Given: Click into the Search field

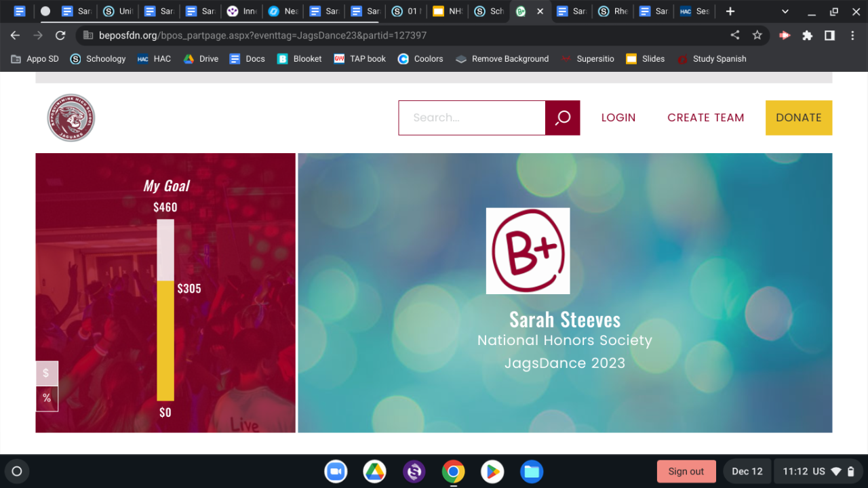Looking at the screenshot, I should pos(472,118).
